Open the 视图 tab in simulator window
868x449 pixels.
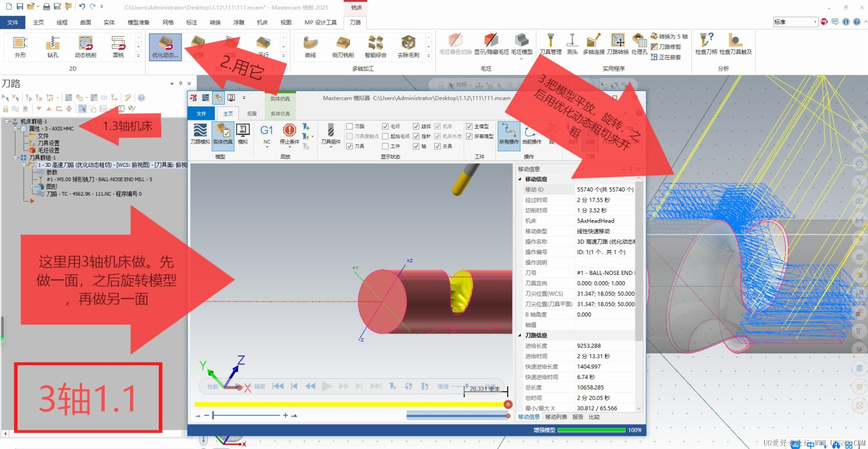coord(252,113)
